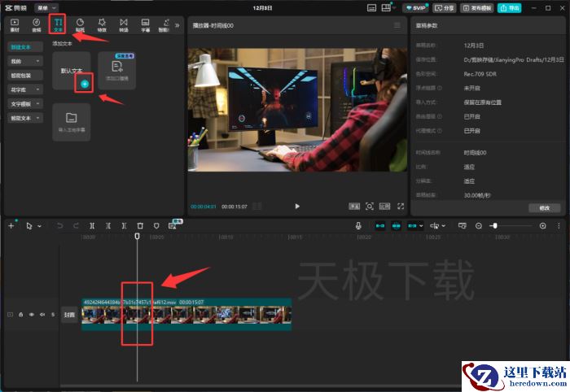The image size is (570, 392).
Task: Open the 菜单 menu dropdown
Action: [46, 7]
